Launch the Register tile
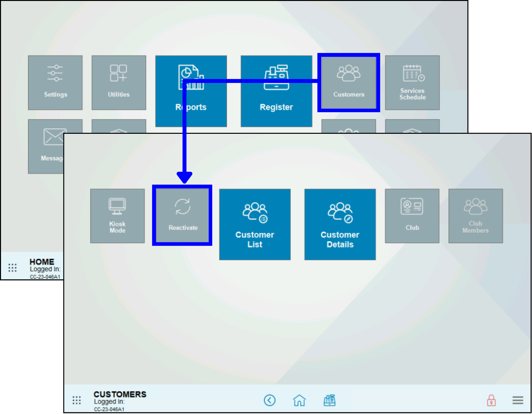532x414 pixels. tap(276, 91)
